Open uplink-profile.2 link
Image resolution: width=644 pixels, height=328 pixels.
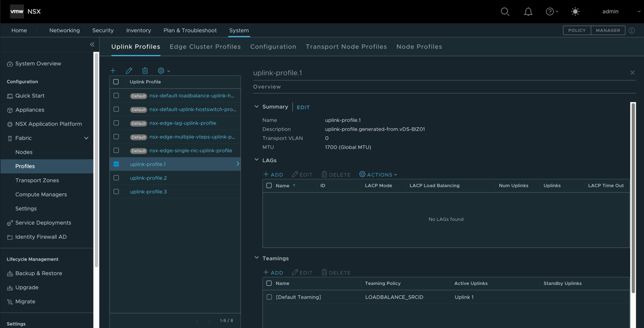pyautogui.click(x=148, y=178)
